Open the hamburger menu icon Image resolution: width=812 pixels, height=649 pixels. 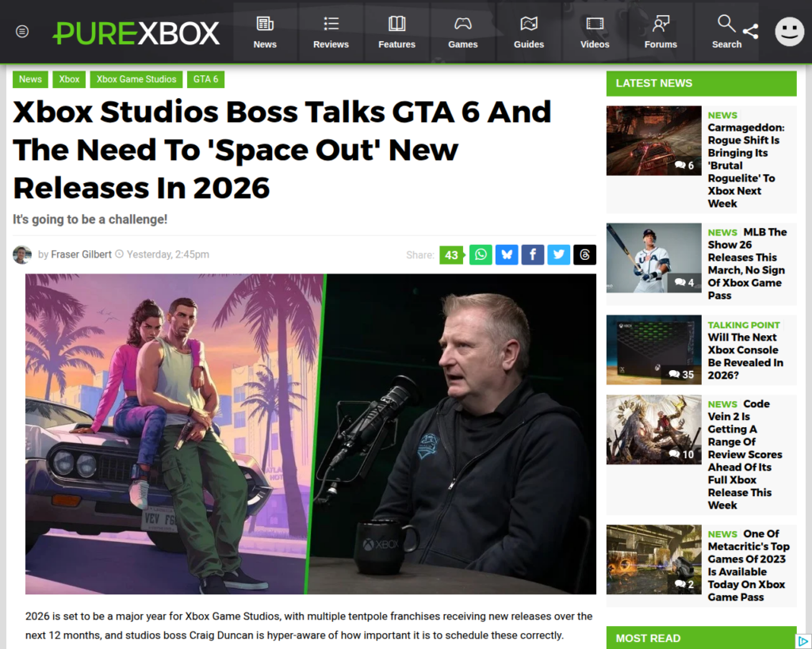[22, 32]
